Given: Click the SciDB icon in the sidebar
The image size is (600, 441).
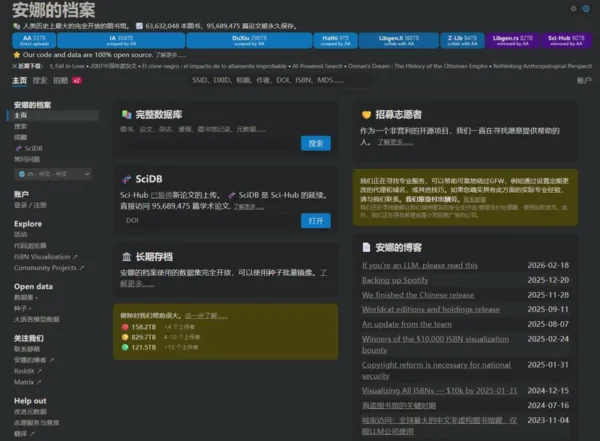Looking at the screenshot, I should coord(18,148).
